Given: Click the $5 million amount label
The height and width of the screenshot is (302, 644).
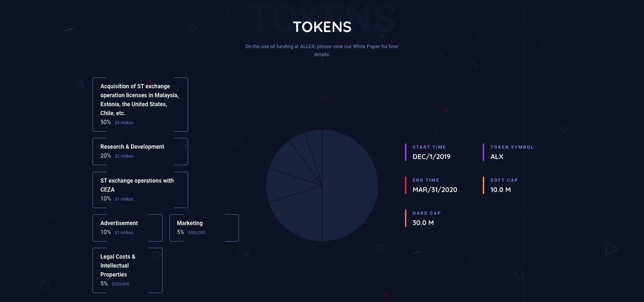Looking at the screenshot, I should [x=124, y=123].
